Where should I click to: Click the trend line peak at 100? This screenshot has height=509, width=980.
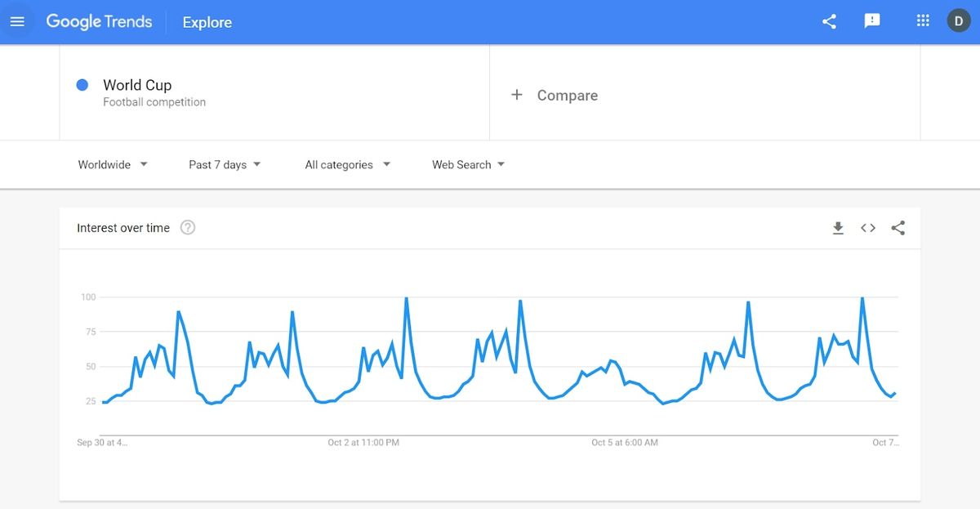(406, 299)
